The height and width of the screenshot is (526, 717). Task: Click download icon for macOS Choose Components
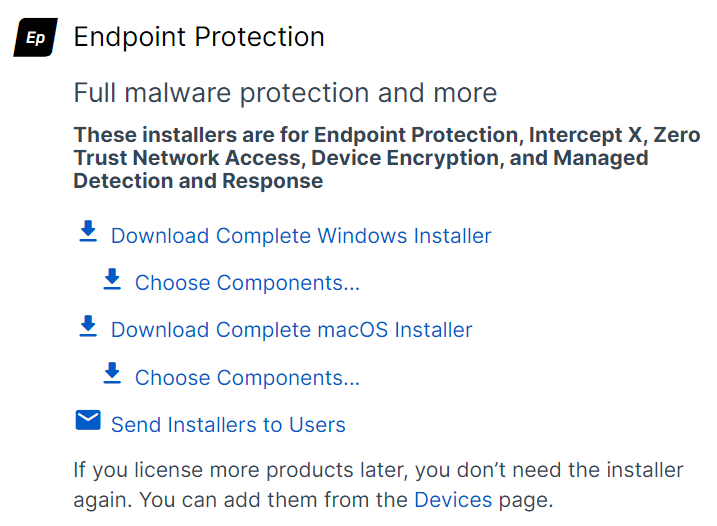click(x=112, y=374)
